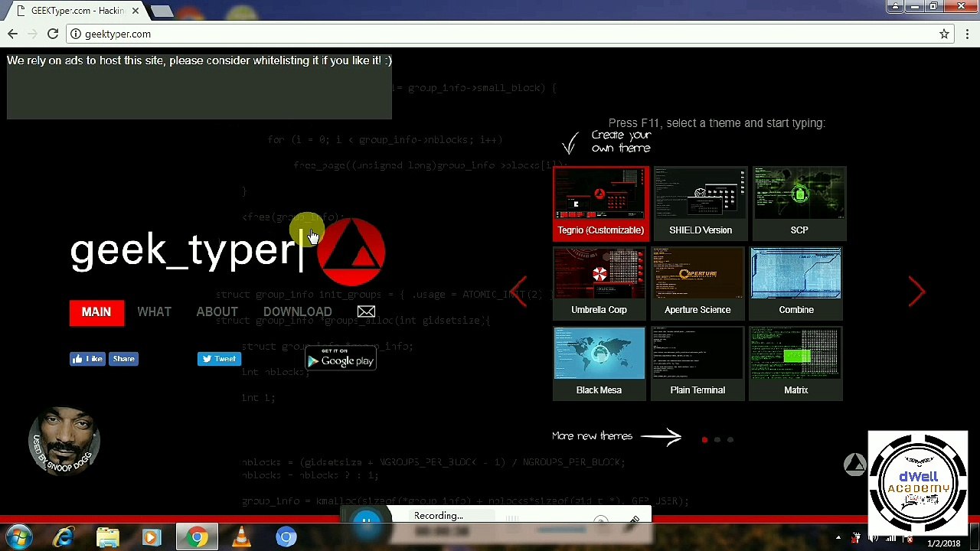Click the Facebook Share button

coord(123,359)
